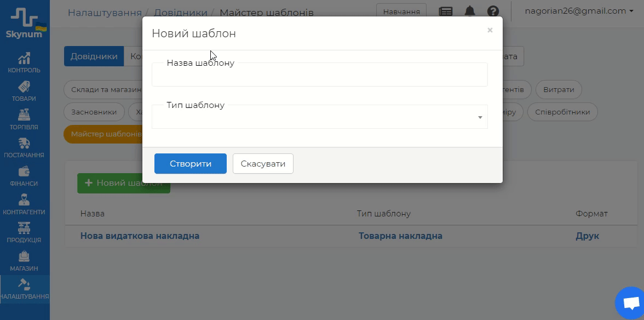Go to Довідники breadcrumb
This screenshot has height=320, width=644.
pos(180,13)
